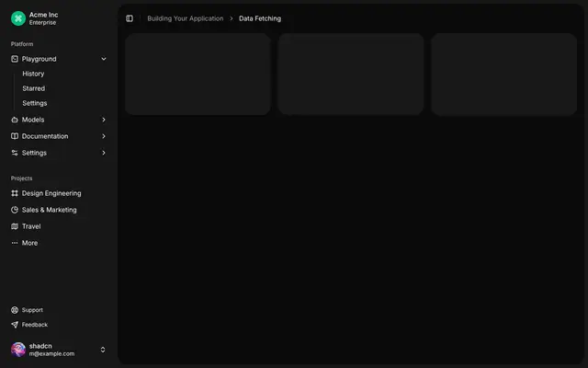Click the Support lifebuoy icon

click(x=15, y=310)
